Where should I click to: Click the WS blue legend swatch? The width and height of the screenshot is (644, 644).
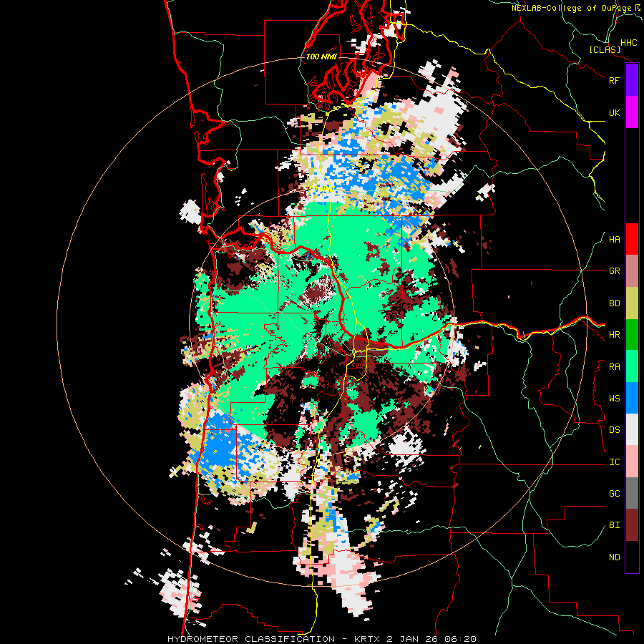pos(632,398)
